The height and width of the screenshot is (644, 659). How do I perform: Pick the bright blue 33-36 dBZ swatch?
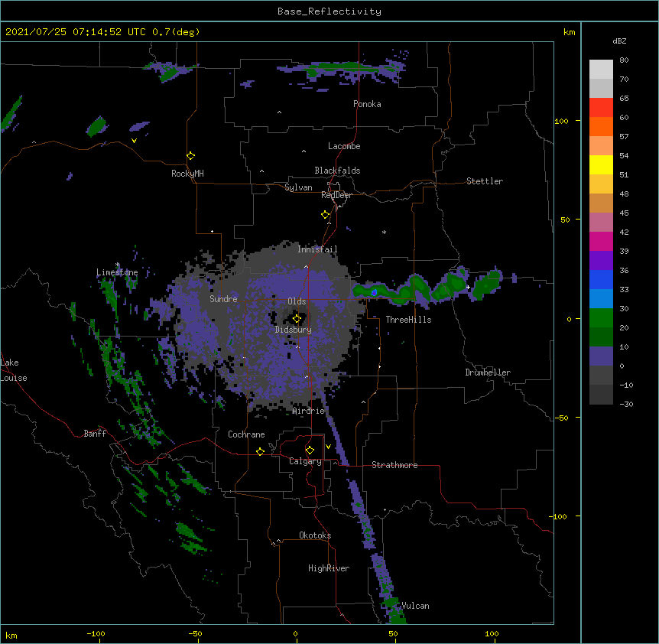pos(601,279)
